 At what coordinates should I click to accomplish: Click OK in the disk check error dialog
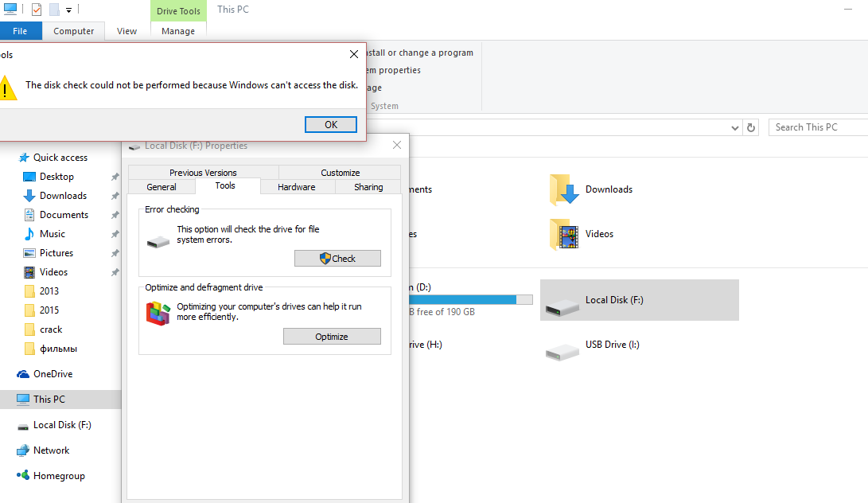330,125
